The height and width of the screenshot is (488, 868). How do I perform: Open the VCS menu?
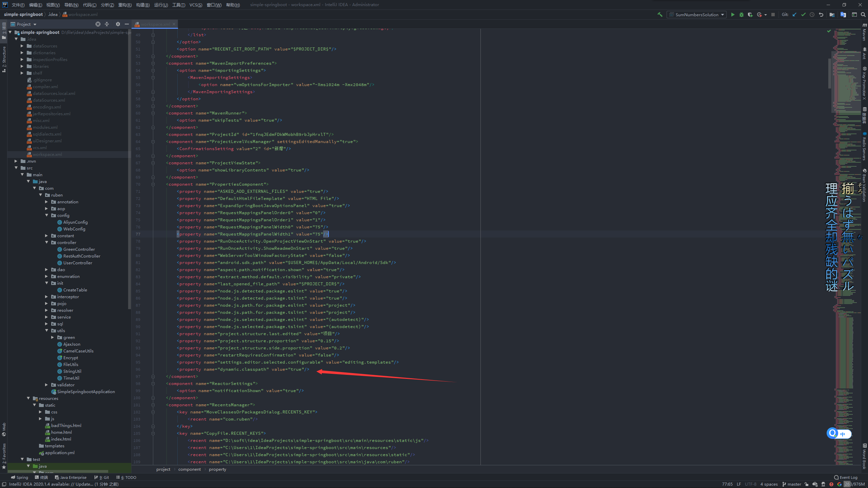pos(196,5)
